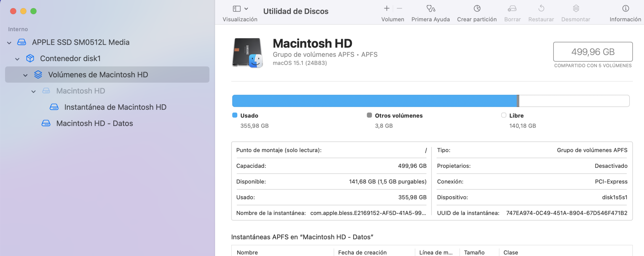Screen dimensions: 644x256
Task: Click the Borrar drive icon
Action: click(512, 8)
